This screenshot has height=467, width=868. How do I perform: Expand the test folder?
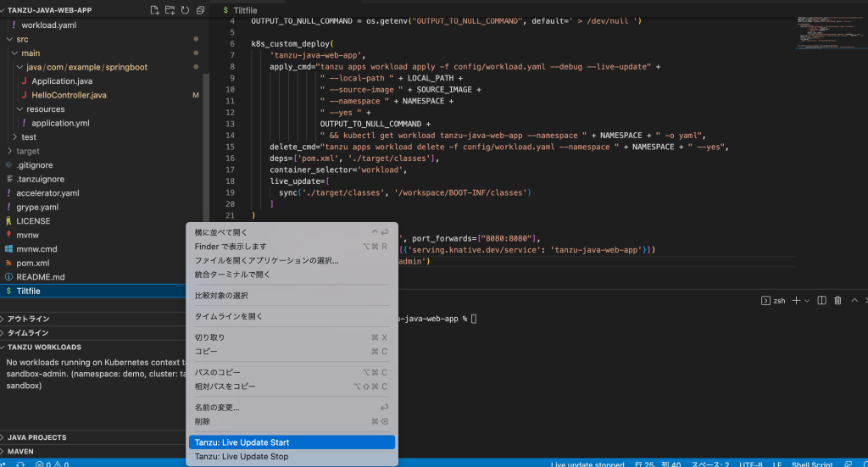[x=28, y=137]
